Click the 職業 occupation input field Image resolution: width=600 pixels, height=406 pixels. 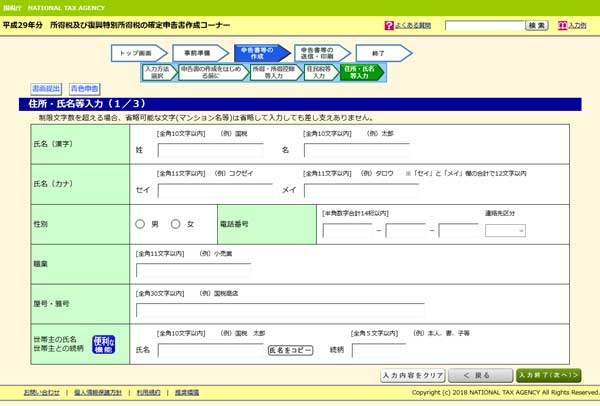click(x=193, y=269)
